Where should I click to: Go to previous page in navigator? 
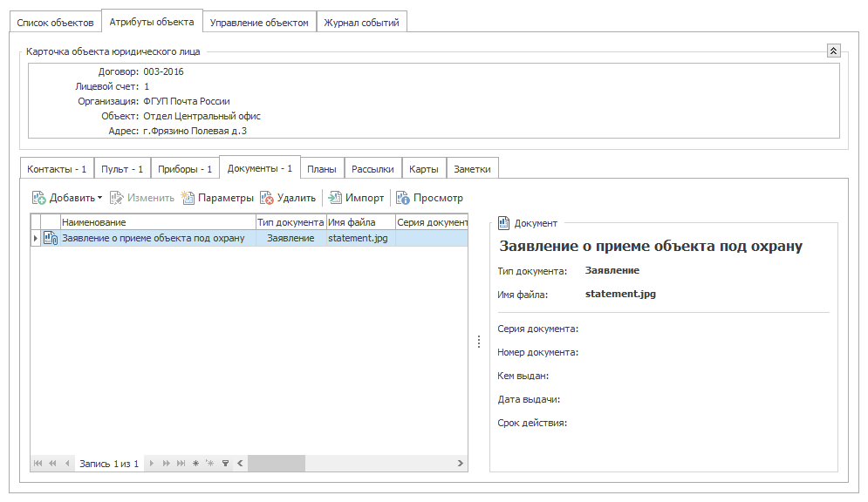pyautogui.click(x=52, y=464)
